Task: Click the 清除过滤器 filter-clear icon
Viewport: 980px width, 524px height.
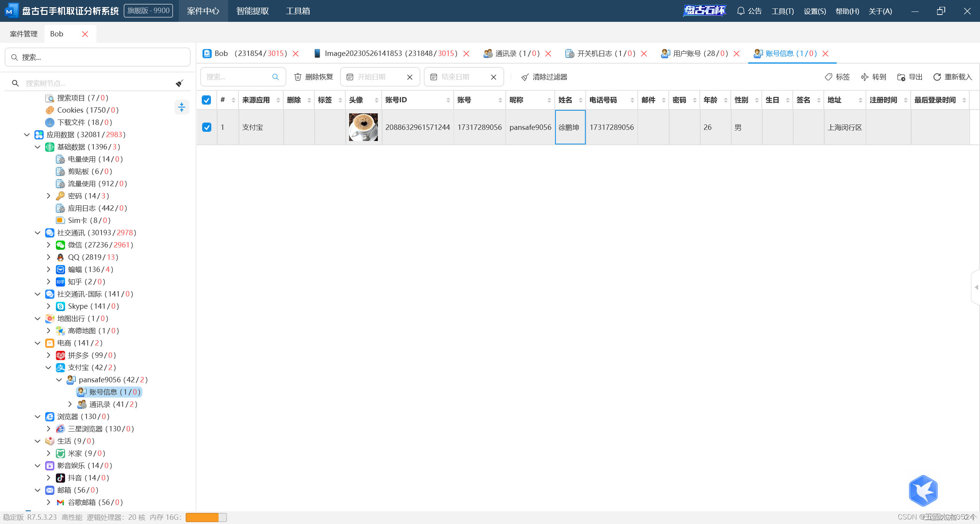Action: pos(525,77)
